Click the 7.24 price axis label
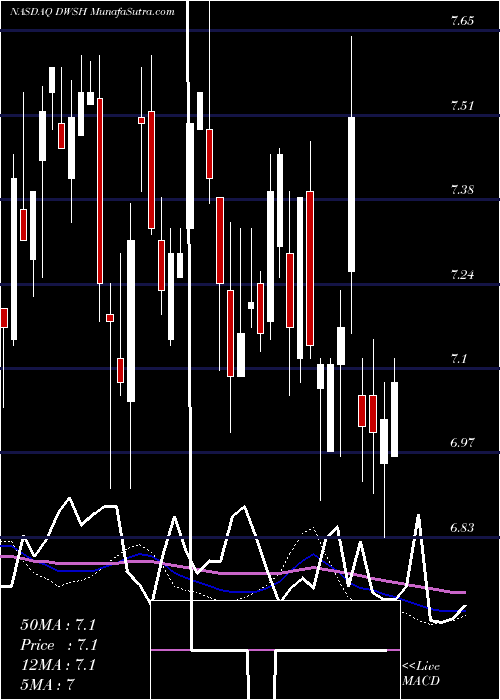 [462, 274]
